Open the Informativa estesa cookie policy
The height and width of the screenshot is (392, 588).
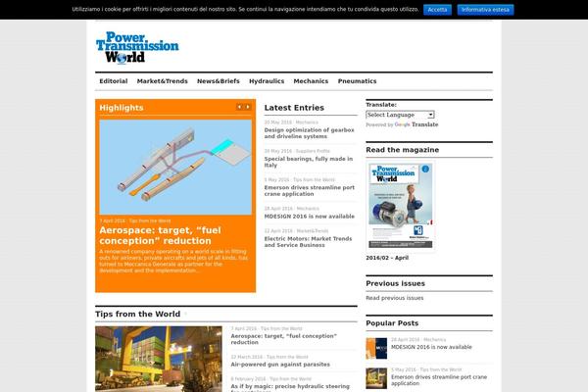[x=485, y=10]
